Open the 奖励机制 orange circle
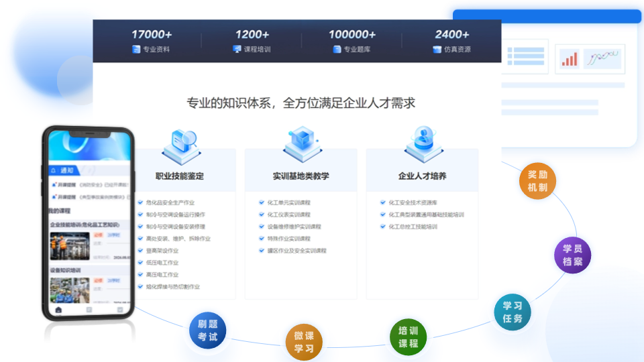 tap(537, 180)
